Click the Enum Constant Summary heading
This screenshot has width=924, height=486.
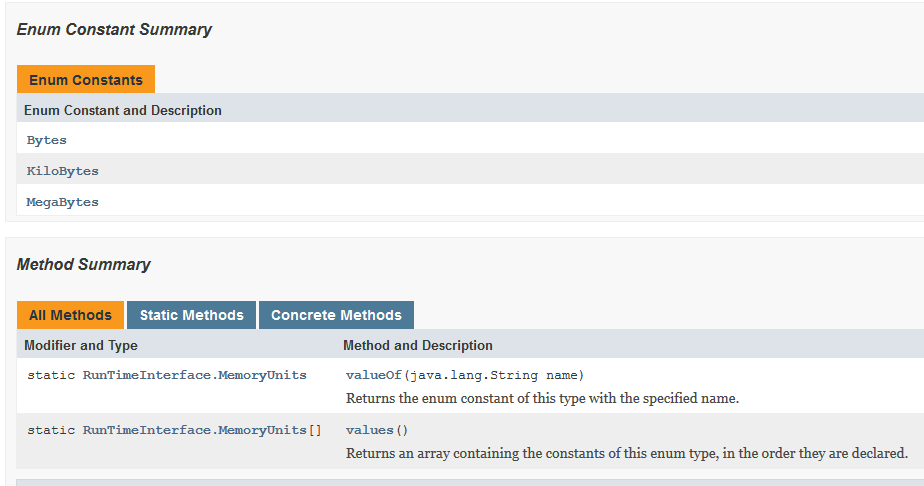click(x=114, y=29)
